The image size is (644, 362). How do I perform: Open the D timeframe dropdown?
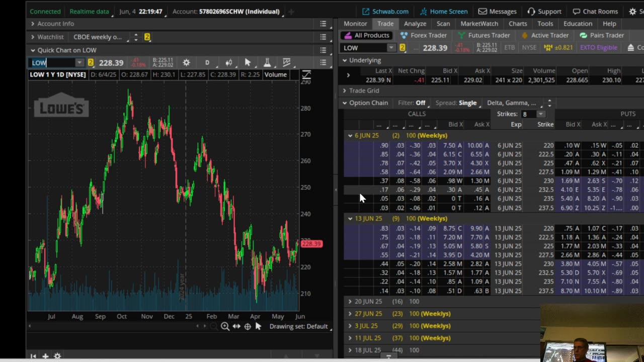(207, 62)
